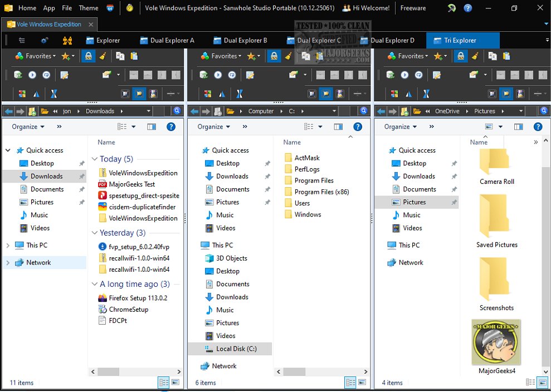Open Organize menu in Pictures pane
This screenshot has width=551, height=392.
(400, 127)
